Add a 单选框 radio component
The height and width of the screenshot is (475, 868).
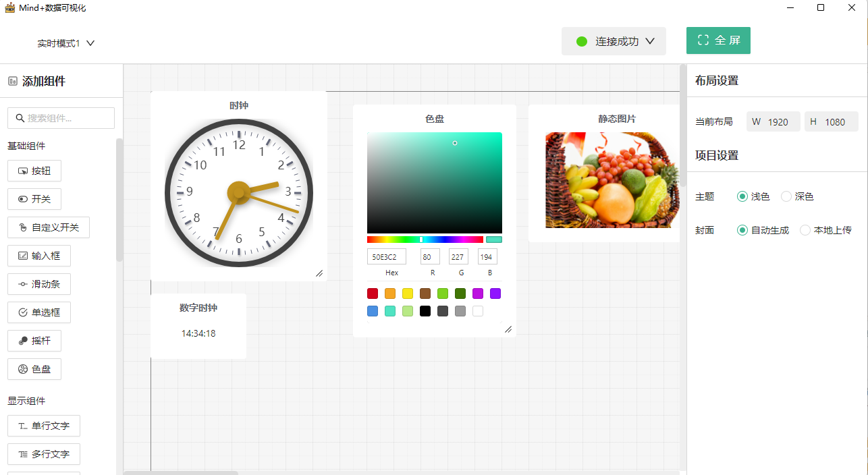[39, 312]
